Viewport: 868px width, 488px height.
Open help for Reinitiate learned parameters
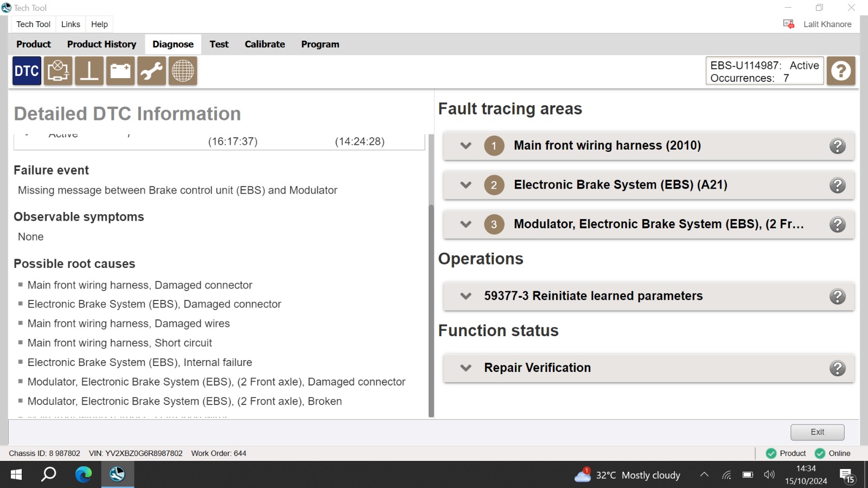[x=838, y=297]
